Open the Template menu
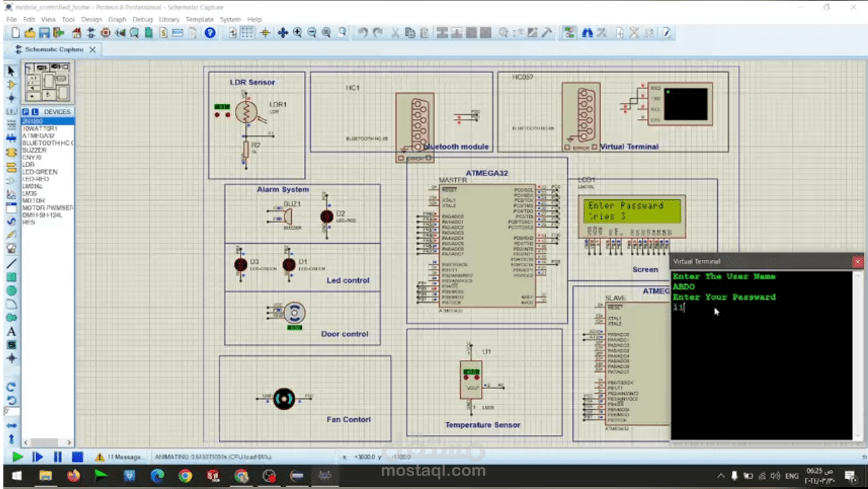Screen dimensions: 868x489 coord(199,20)
